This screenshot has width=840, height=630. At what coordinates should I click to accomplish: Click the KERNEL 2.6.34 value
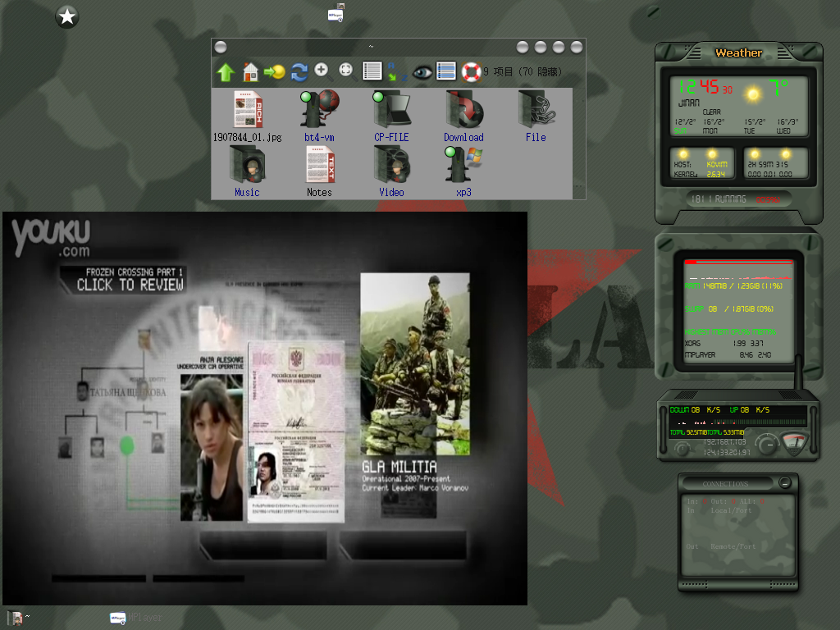coord(715,174)
